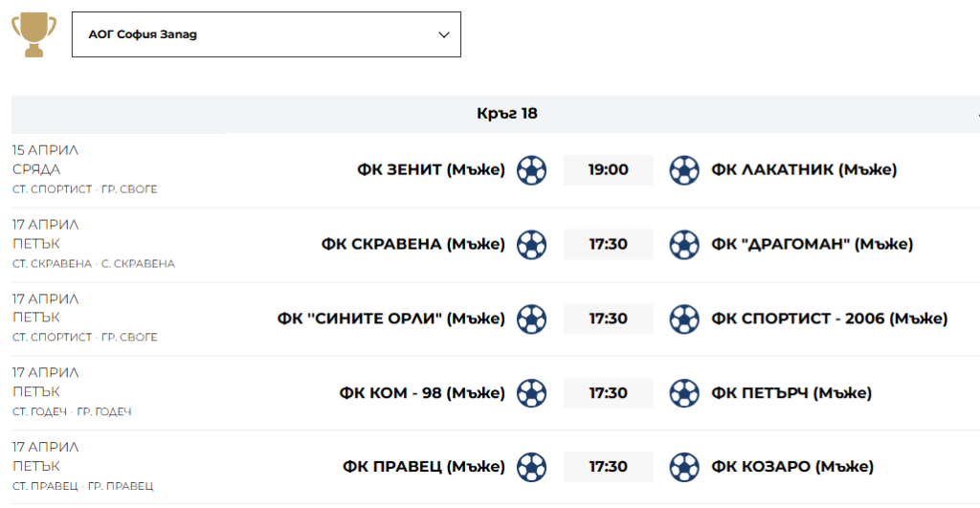Viewport: 980px width, 508px height.
Task: Select the Кръг 18 round header
Action: click(507, 114)
